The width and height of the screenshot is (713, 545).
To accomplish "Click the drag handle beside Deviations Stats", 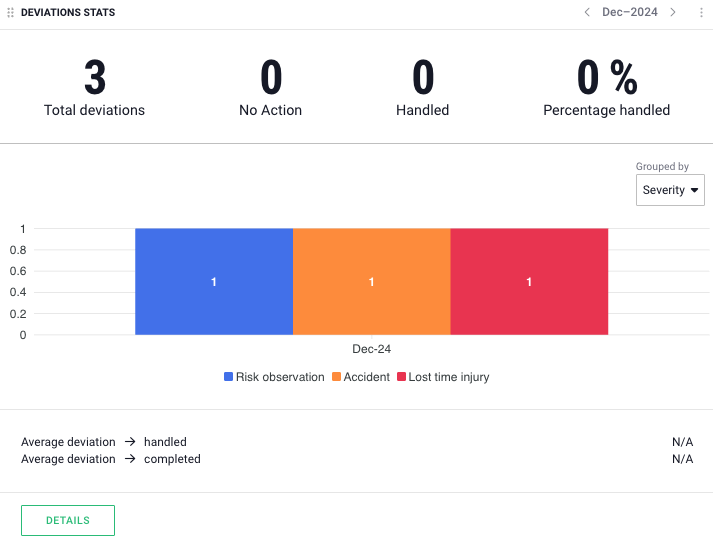I will coord(10,13).
